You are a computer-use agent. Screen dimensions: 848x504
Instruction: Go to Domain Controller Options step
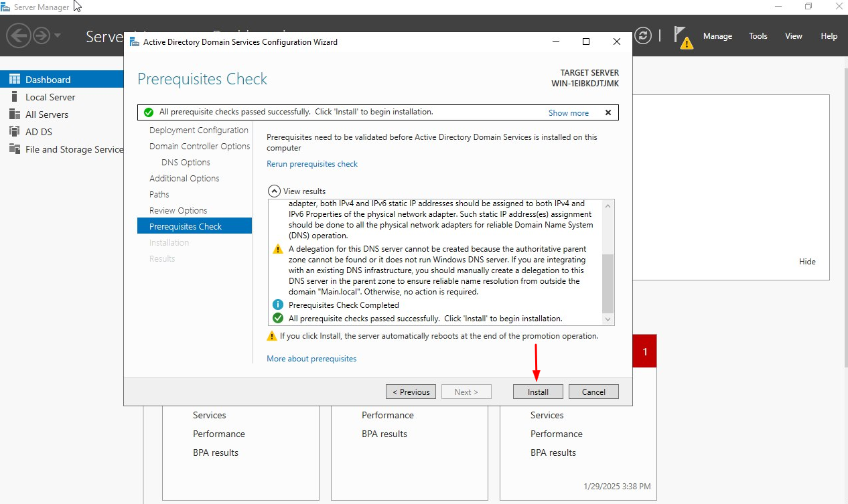(200, 146)
